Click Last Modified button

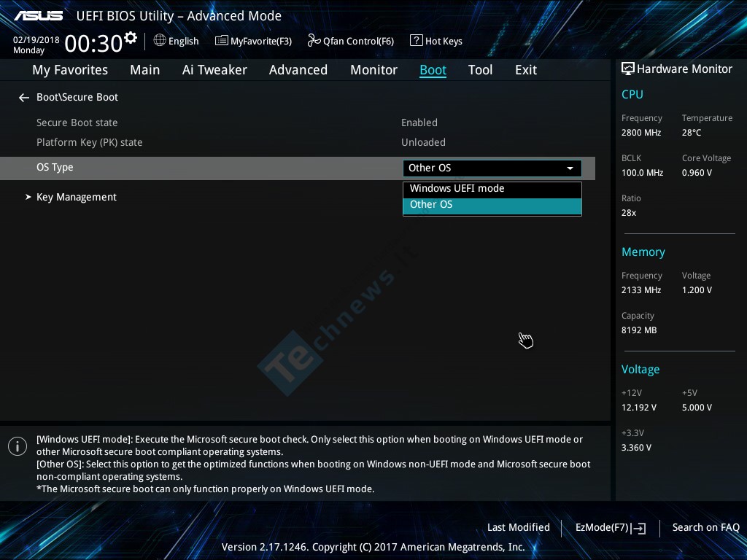coord(519,527)
